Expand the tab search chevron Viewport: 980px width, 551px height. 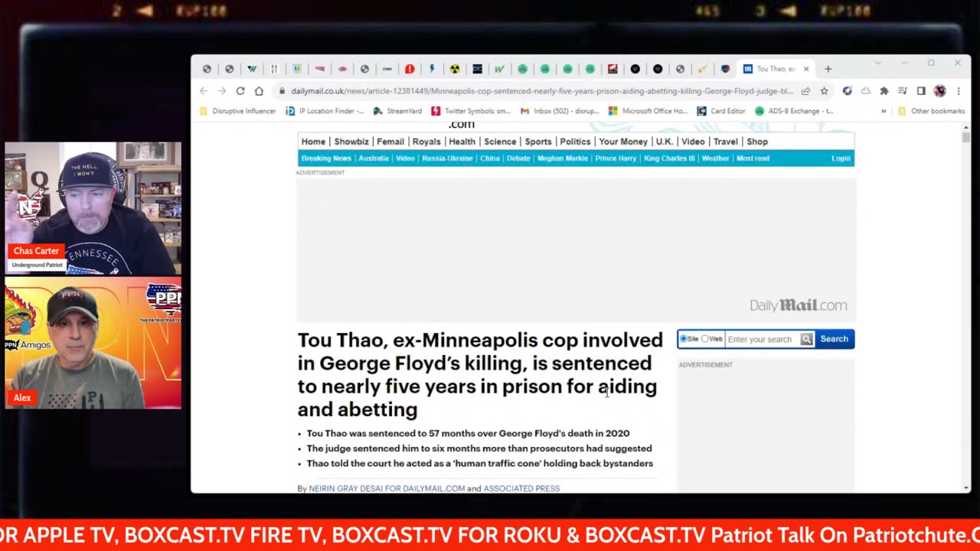click(877, 63)
